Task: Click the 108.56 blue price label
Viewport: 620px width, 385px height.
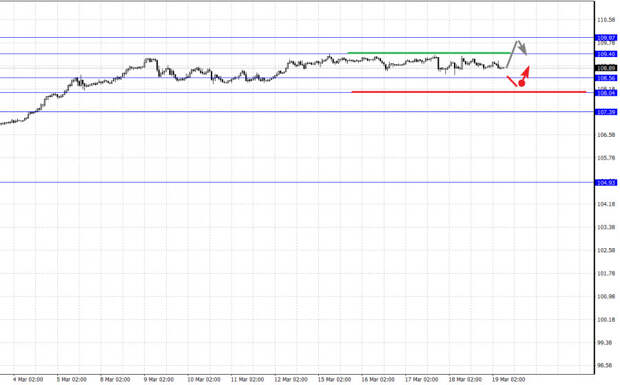Action: pyautogui.click(x=606, y=78)
